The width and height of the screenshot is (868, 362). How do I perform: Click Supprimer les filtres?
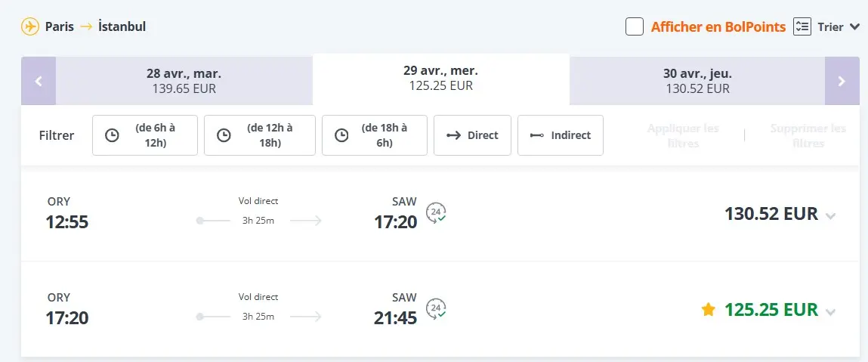[x=808, y=135]
